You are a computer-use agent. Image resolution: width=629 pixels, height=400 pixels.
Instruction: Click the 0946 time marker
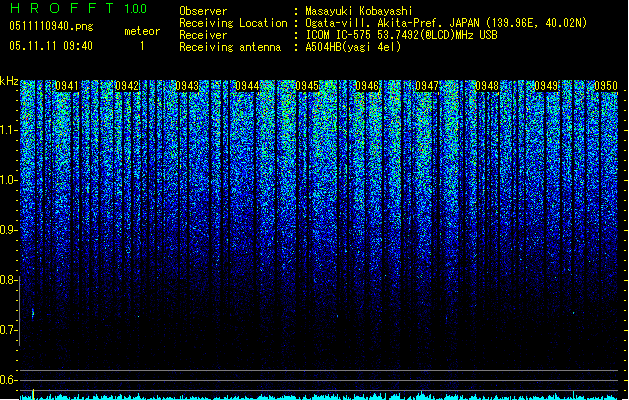[x=367, y=86]
